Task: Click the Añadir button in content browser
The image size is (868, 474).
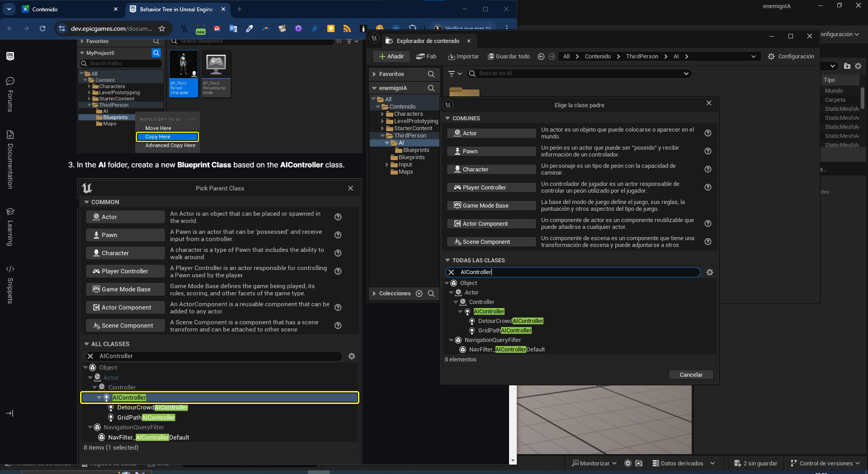Action: [392, 57]
